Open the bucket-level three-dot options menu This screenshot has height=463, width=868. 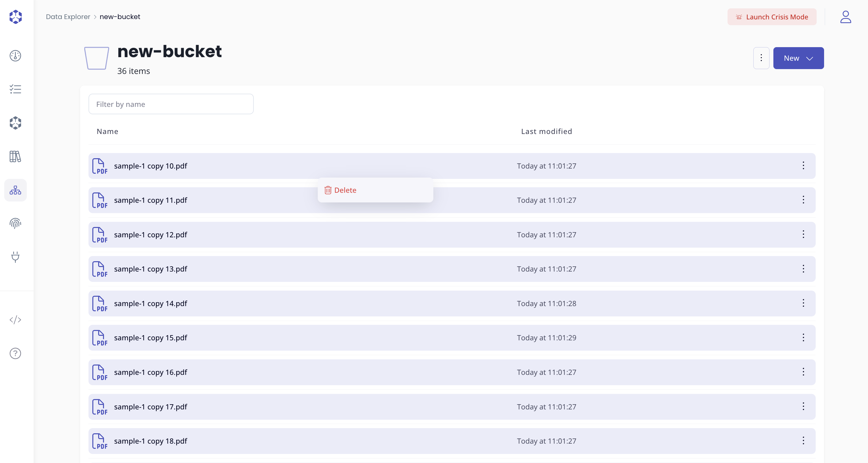coord(761,58)
